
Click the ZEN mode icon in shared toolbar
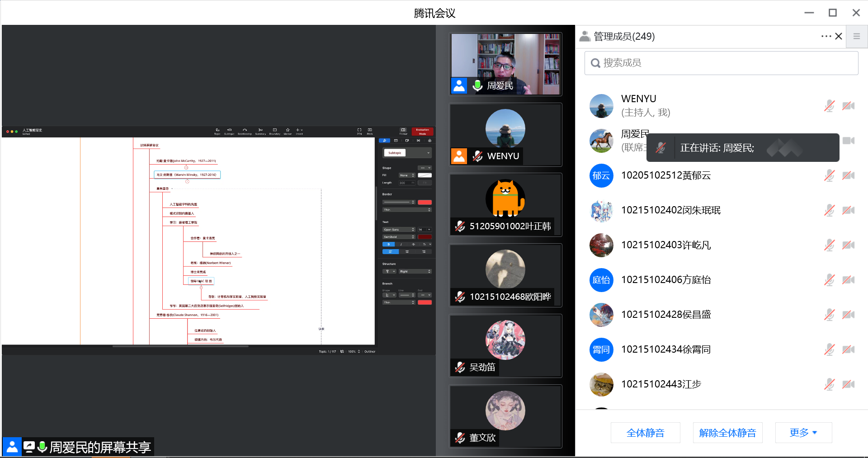point(359,130)
